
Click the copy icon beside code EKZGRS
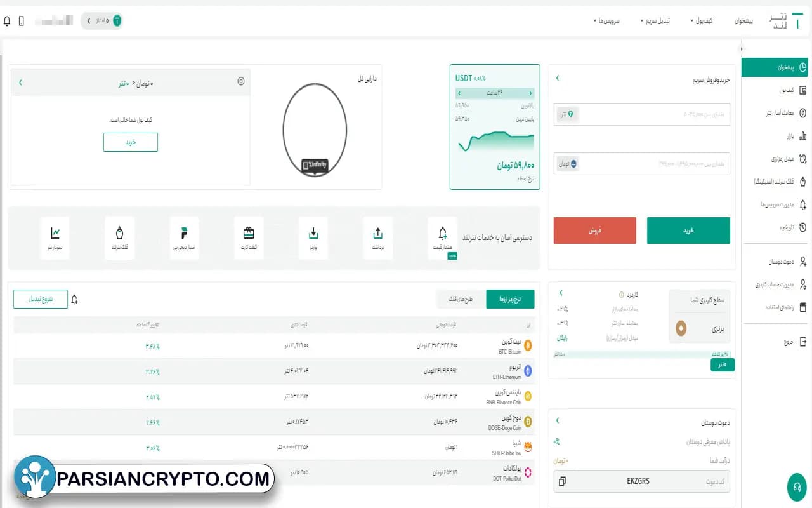(x=561, y=481)
